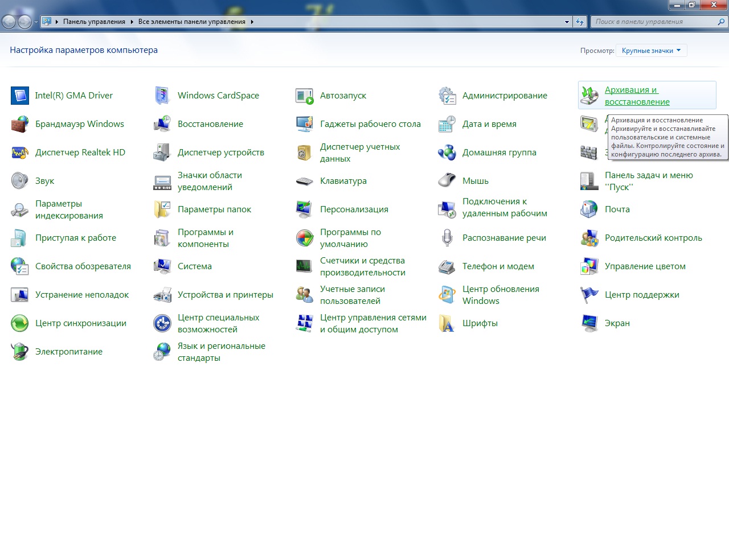Click the Дата и время calendar icon

447,124
